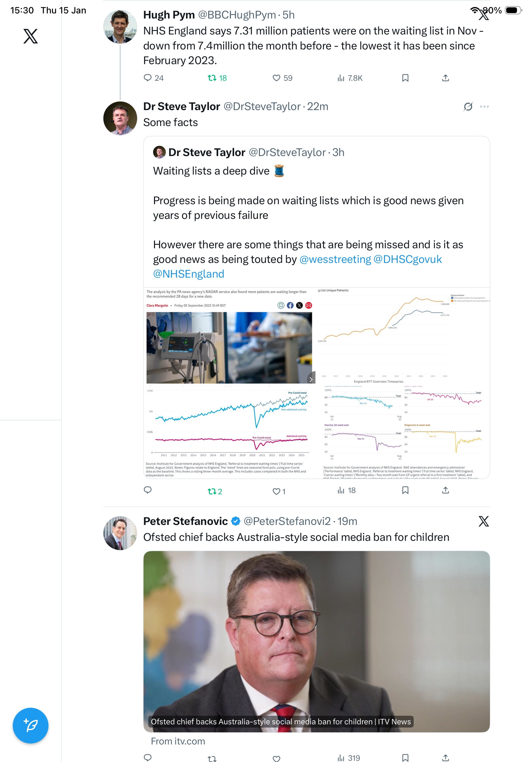This screenshot has height=762, width=532.
Task: Open the ITV News Ofsted article card
Action: [316, 641]
